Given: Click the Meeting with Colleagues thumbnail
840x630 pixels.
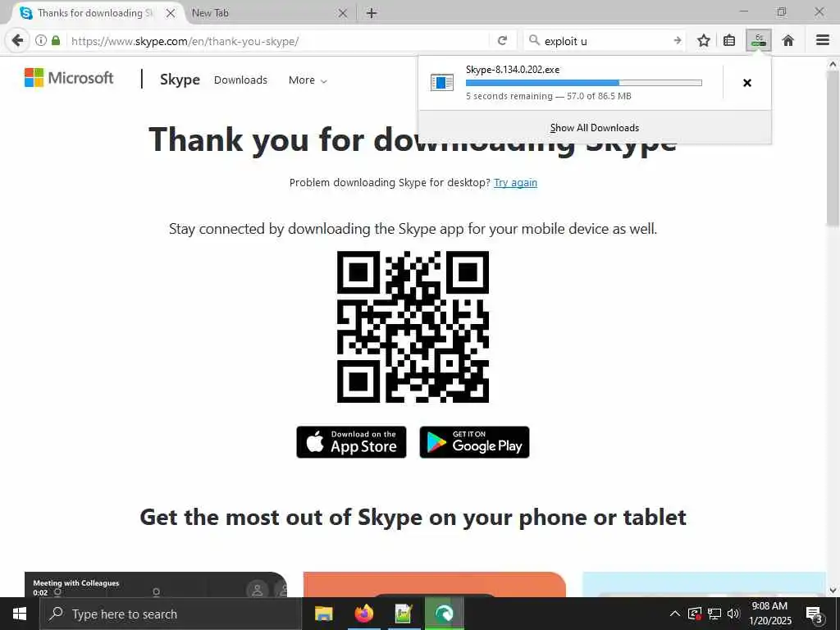Looking at the screenshot, I should coord(156,584).
